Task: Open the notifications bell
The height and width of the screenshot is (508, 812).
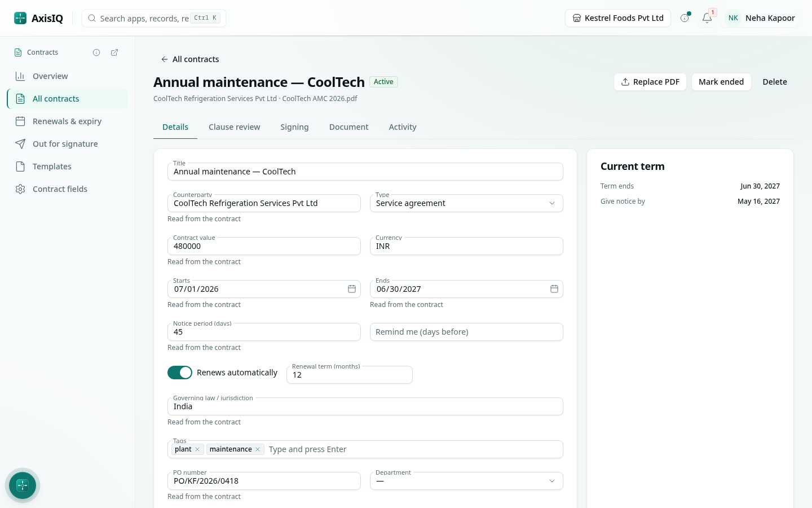Action: (x=707, y=18)
